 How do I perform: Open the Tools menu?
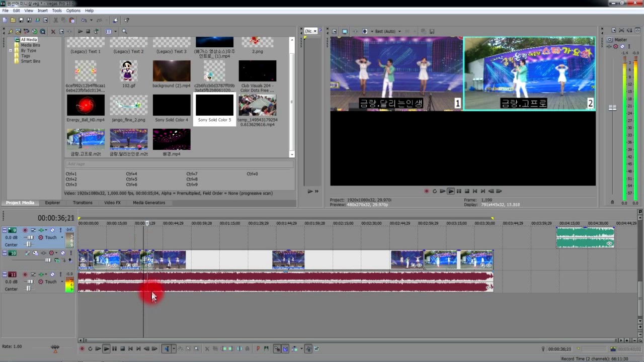(57, 11)
